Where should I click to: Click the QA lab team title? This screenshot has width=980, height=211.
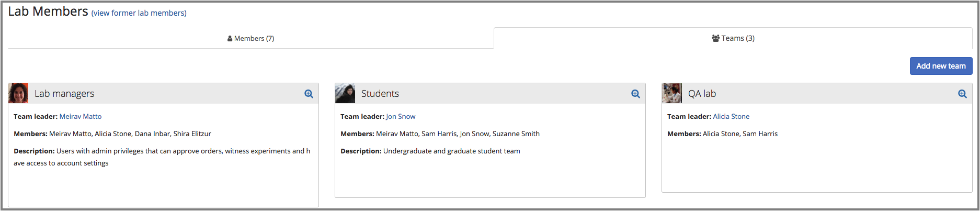tap(702, 94)
